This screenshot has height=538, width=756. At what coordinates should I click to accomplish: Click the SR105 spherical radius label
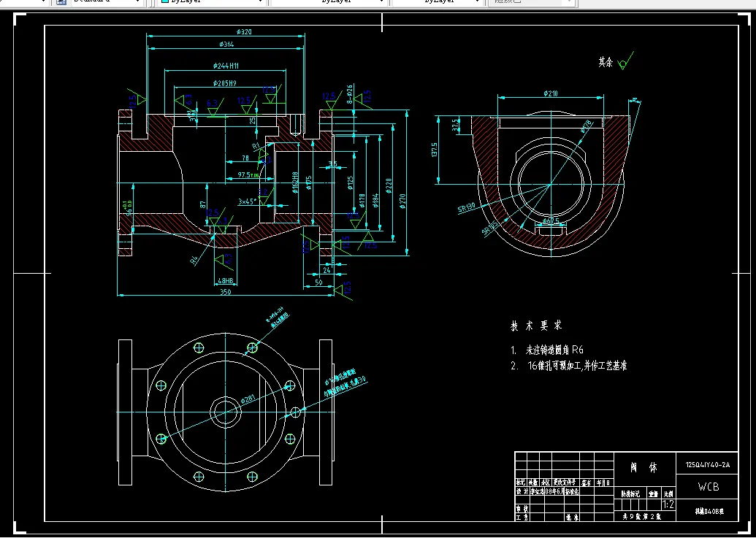point(490,228)
